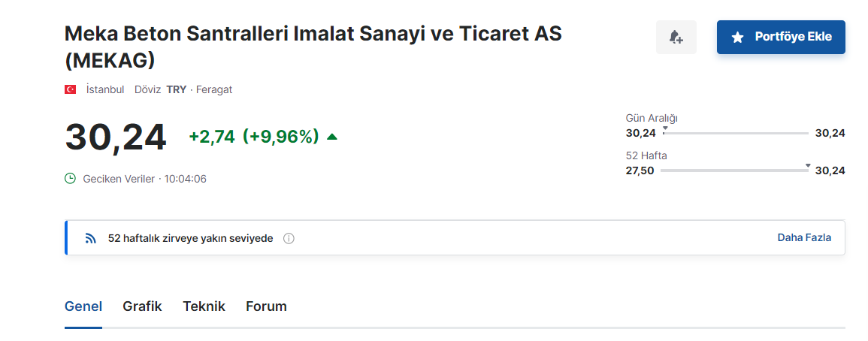Click the +9,96% change percentage
The image size is (868, 341).
pyautogui.click(x=280, y=136)
